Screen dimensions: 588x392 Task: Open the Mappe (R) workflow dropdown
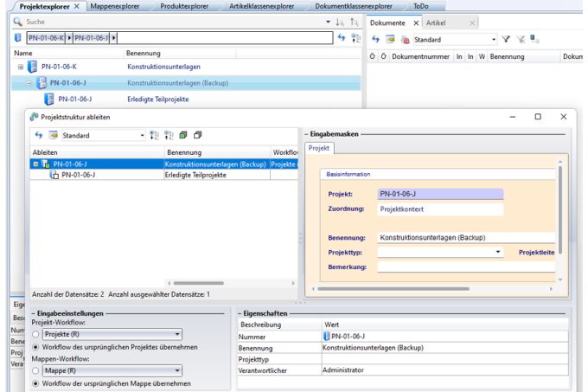click(x=177, y=370)
